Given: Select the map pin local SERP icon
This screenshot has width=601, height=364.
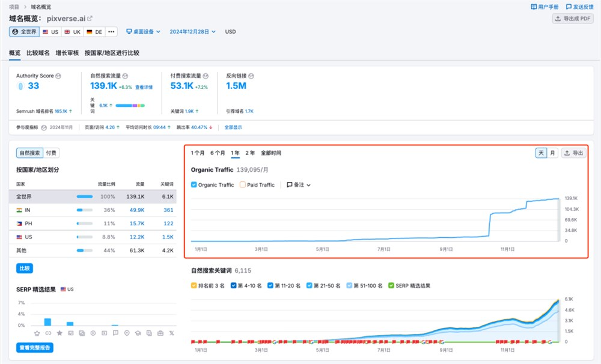Looking at the screenshot, I should pyautogui.click(x=127, y=333).
